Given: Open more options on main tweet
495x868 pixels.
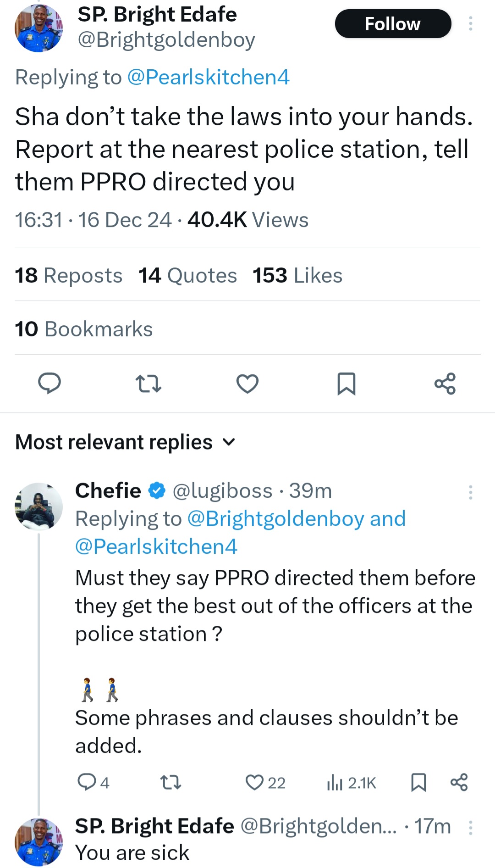Looking at the screenshot, I should coord(470,24).
